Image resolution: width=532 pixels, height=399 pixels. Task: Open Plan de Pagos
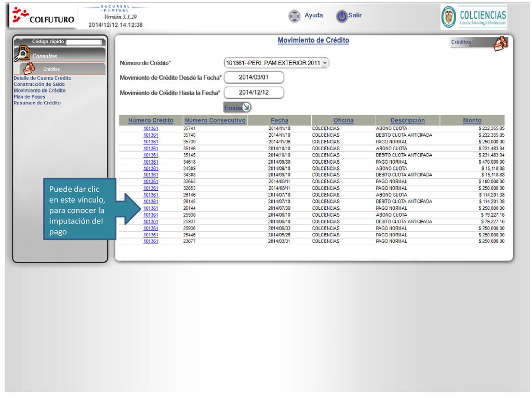point(29,97)
